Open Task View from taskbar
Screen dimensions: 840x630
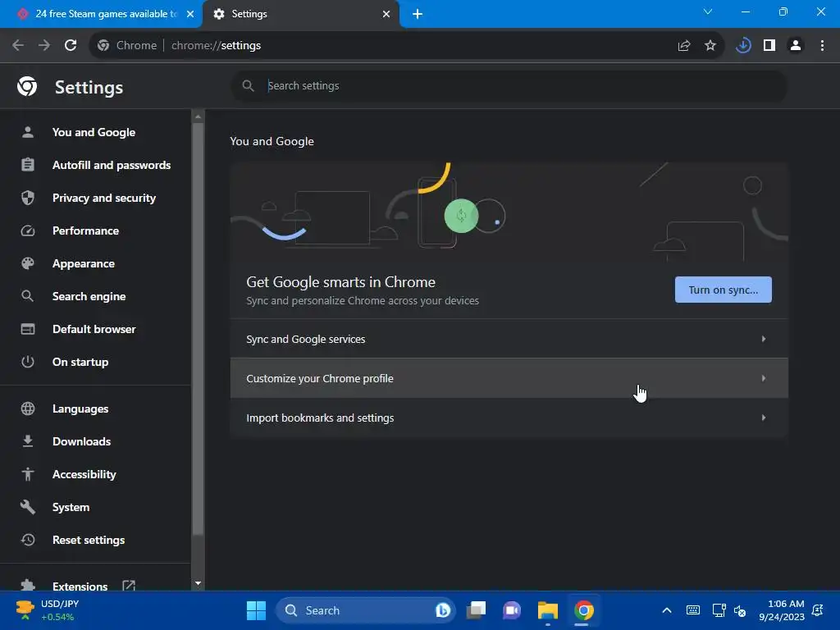click(476, 610)
